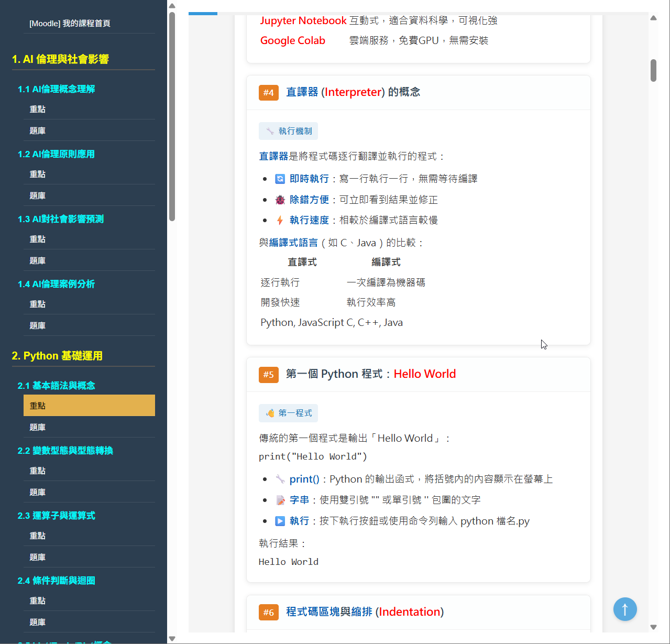Click the #5 badge on Hello World card
Viewport: 670px width, 644px height.
click(269, 375)
